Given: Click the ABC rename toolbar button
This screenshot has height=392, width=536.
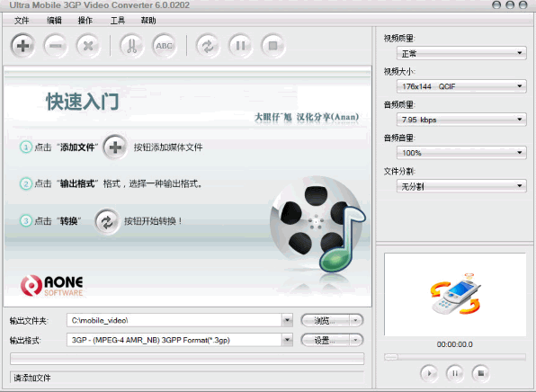Looking at the screenshot, I should [164, 46].
